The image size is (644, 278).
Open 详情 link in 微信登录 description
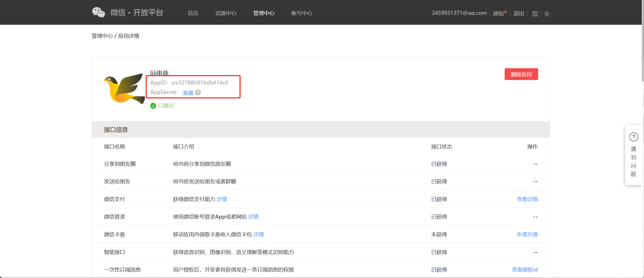coord(253,216)
